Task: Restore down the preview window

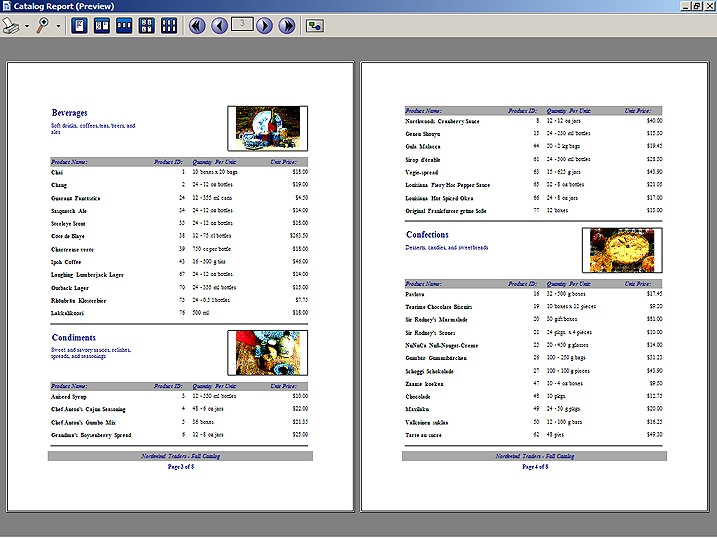Action: click(x=695, y=6)
